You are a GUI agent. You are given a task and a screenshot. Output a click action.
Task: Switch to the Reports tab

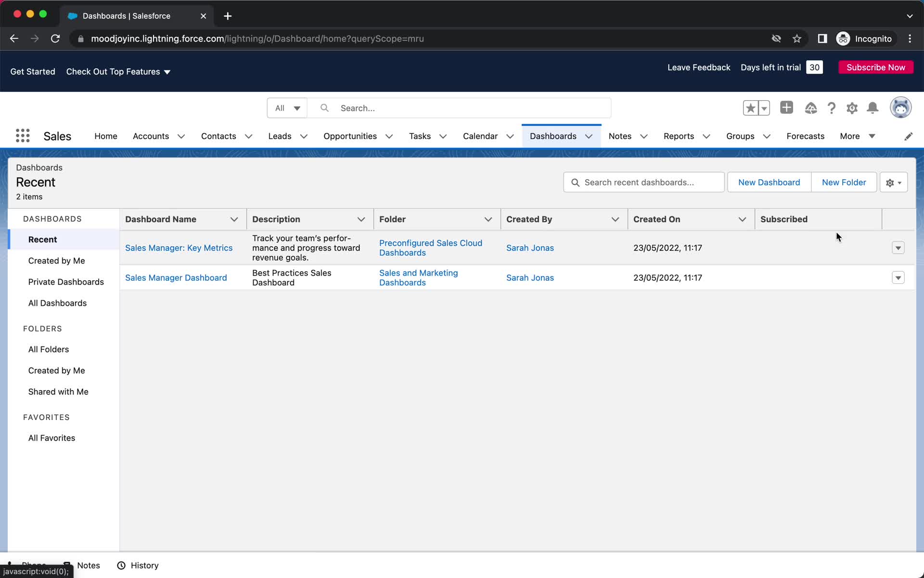pos(679,136)
